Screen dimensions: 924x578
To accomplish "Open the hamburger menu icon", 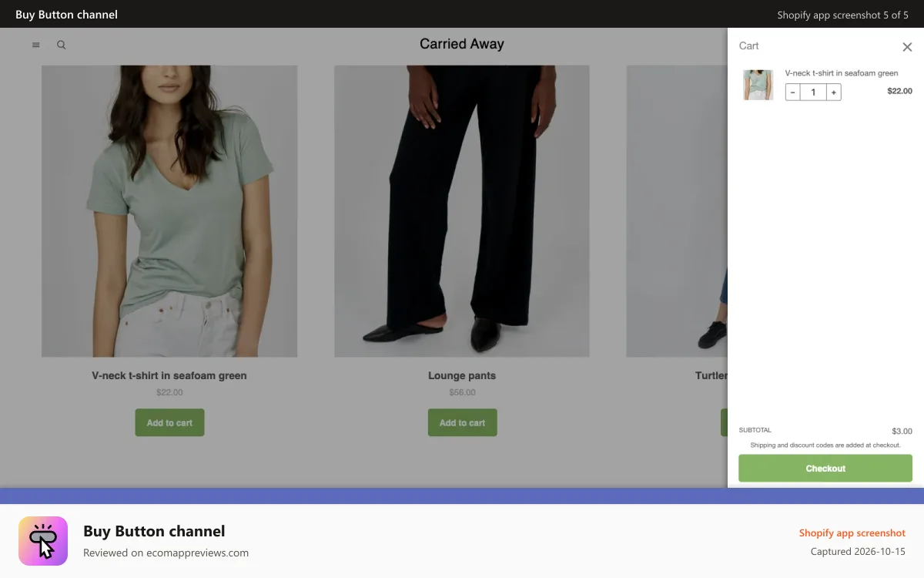I will point(35,45).
